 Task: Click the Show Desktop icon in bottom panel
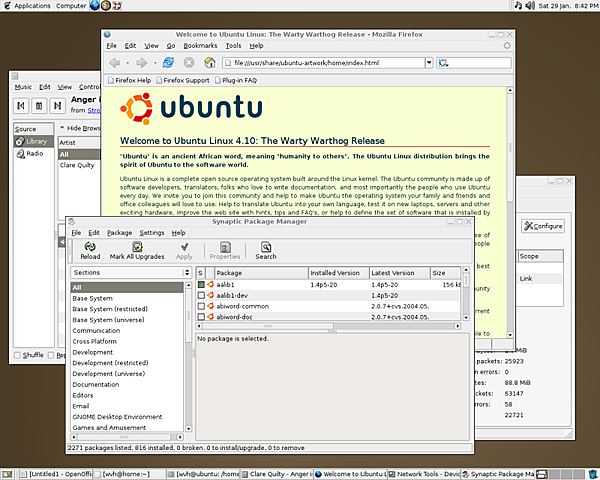7,474
